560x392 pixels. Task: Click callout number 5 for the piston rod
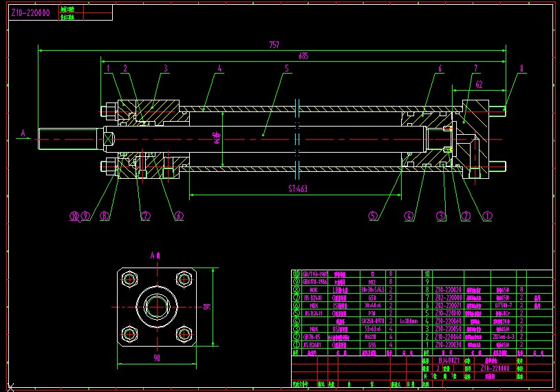(286, 68)
